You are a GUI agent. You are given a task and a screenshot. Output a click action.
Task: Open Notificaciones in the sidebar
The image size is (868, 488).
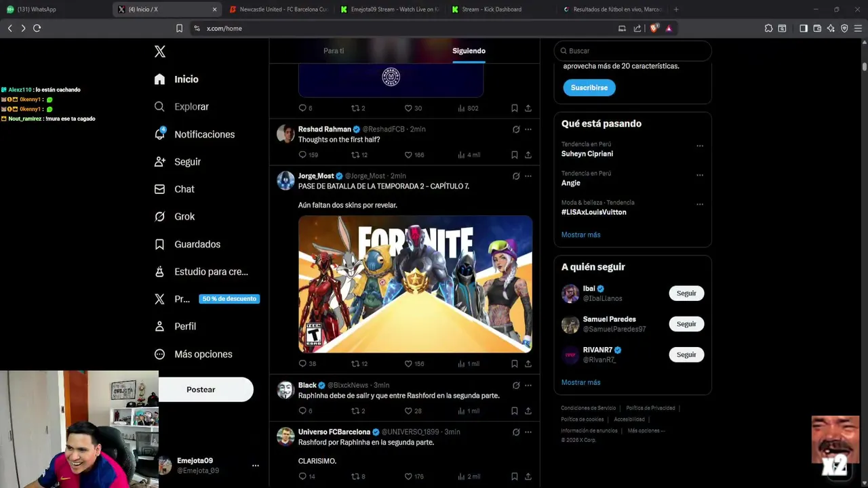[x=194, y=134]
